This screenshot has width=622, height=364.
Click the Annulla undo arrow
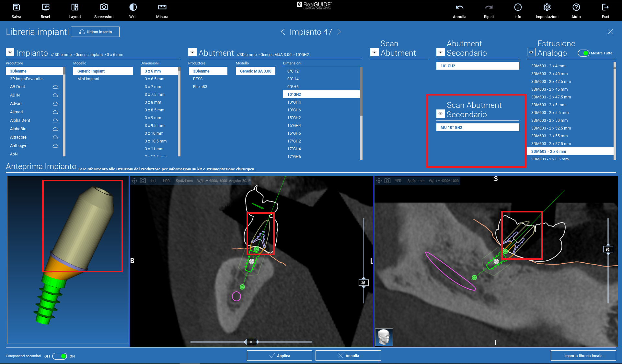coord(459,7)
